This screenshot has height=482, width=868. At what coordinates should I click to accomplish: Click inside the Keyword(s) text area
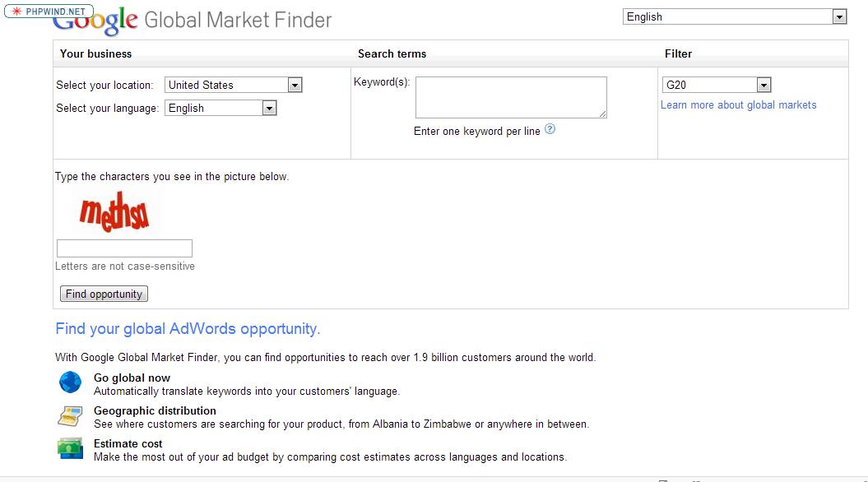coord(512,97)
